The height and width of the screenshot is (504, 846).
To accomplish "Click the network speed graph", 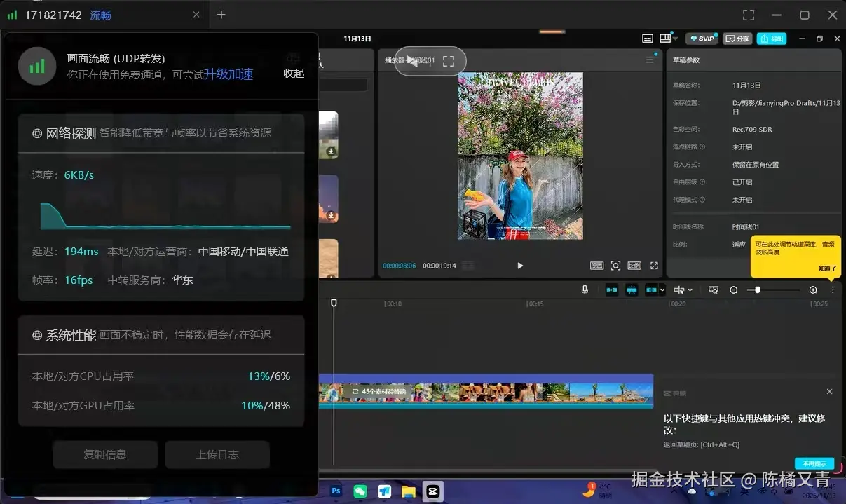I will point(165,216).
